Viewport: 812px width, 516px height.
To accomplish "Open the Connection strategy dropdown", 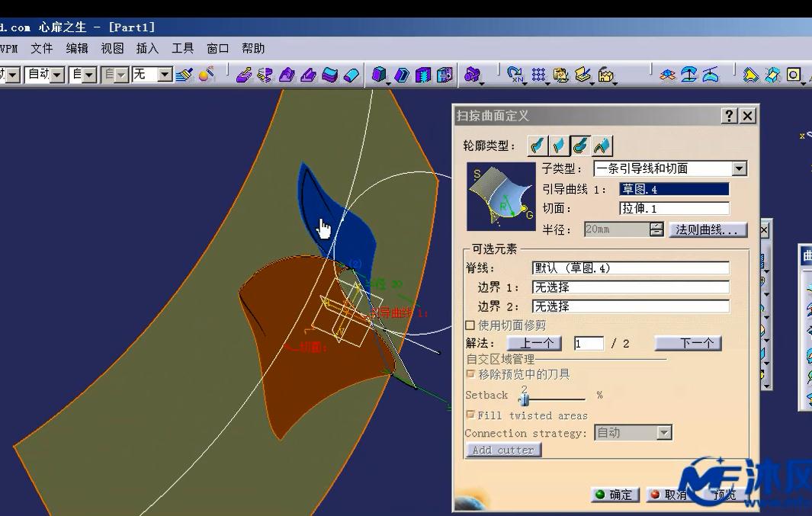I will [x=662, y=432].
